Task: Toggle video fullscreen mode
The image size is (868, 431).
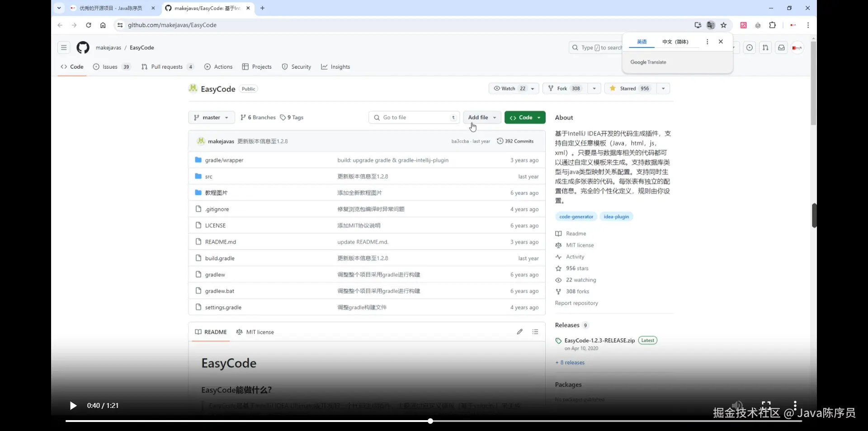Action: pyautogui.click(x=766, y=405)
